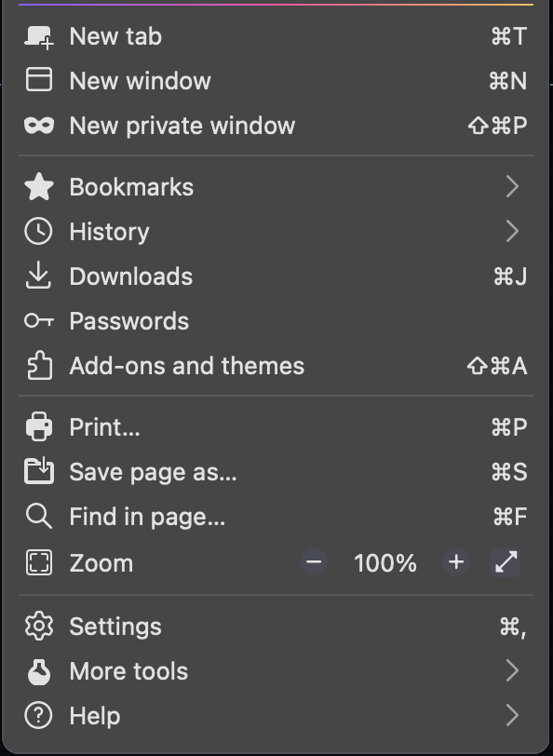Click the Find magnifier icon

tap(38, 516)
